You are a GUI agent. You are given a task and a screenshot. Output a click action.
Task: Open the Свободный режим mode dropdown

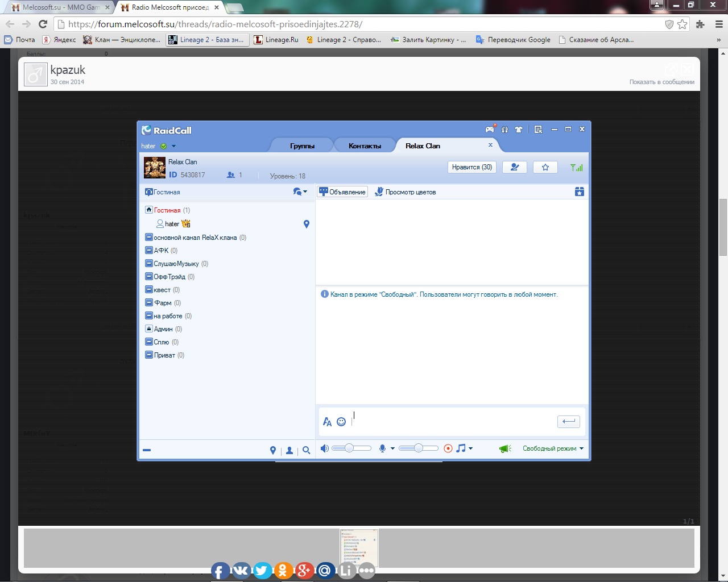[553, 448]
